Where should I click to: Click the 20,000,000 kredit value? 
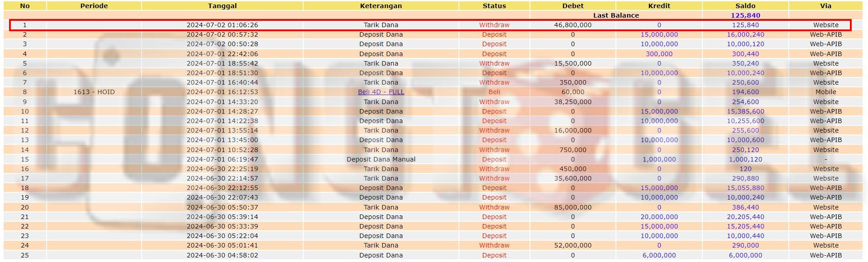(659, 217)
